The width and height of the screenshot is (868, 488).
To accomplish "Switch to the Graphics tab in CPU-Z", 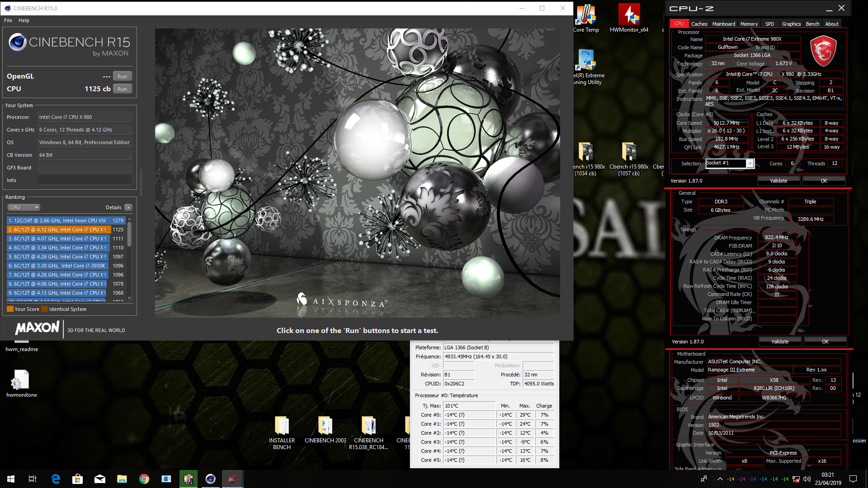I will coord(791,24).
